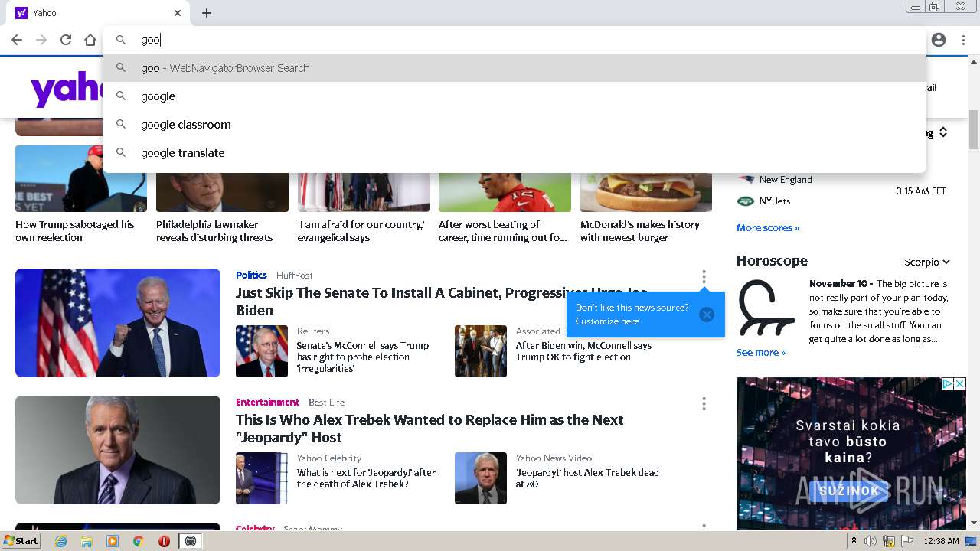
Task: Open options menu for the Biden cabinet story
Action: coord(704,276)
